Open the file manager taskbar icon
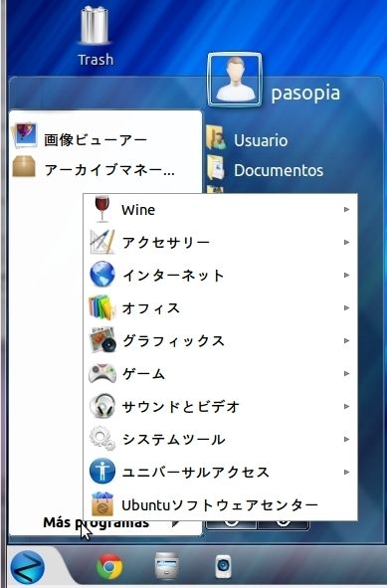Image resolution: width=387 pixels, height=588 pixels. 166,565
